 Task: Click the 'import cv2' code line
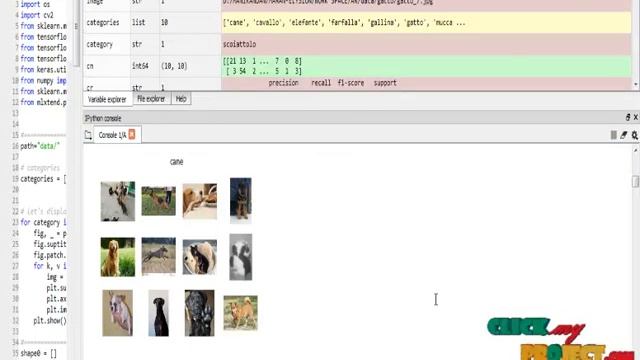[37, 15]
